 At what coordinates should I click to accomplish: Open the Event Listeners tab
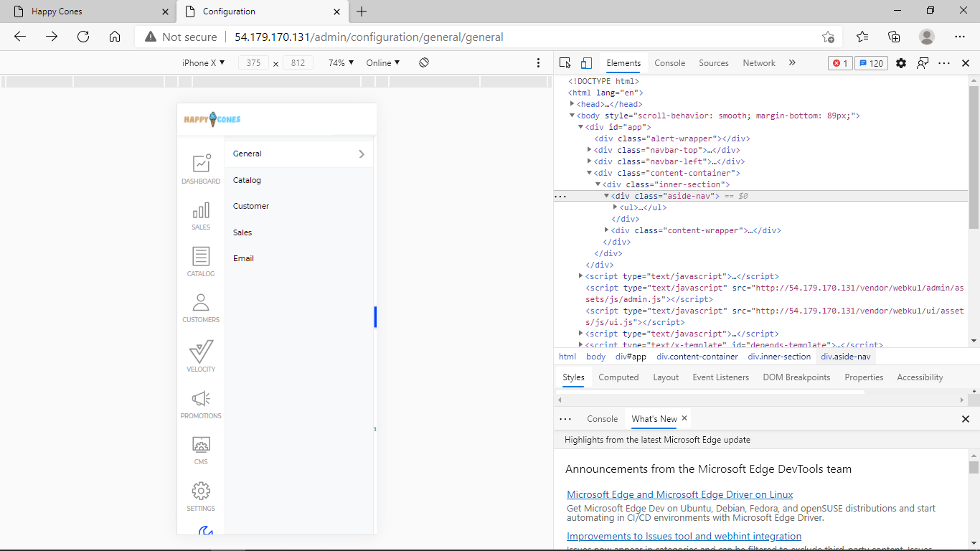720,377
